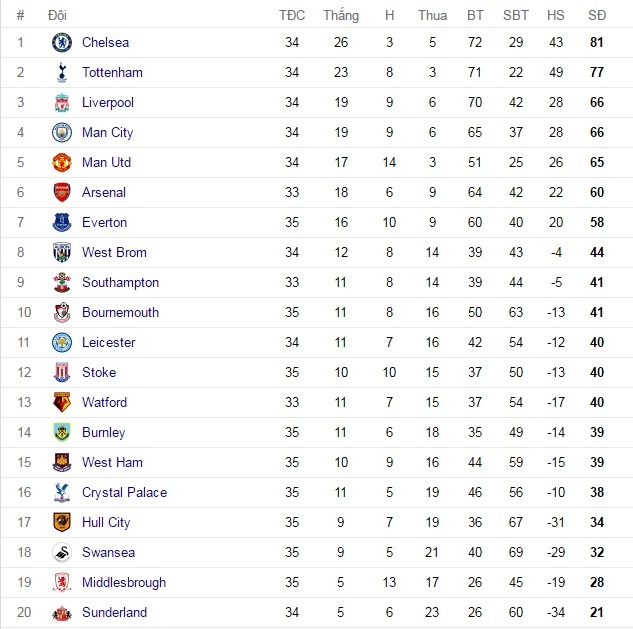Image resolution: width=633 pixels, height=629 pixels.
Task: Click the Đội column header
Action: [58, 15]
